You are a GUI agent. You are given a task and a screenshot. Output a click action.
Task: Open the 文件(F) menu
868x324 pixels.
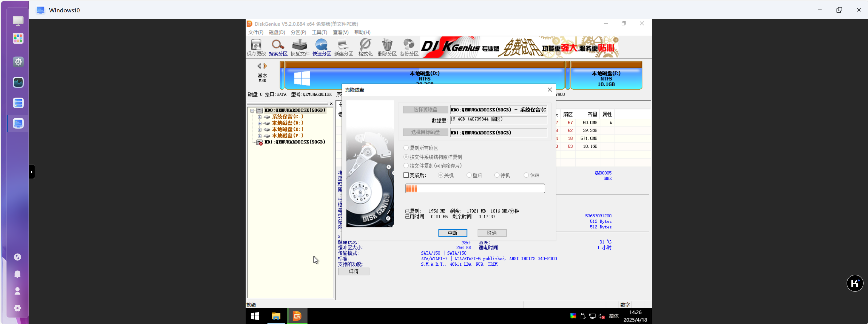[x=256, y=32]
